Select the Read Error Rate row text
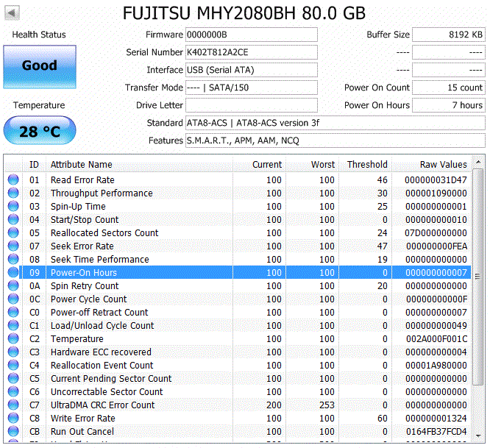This screenshot has width=490, height=448. point(82,180)
